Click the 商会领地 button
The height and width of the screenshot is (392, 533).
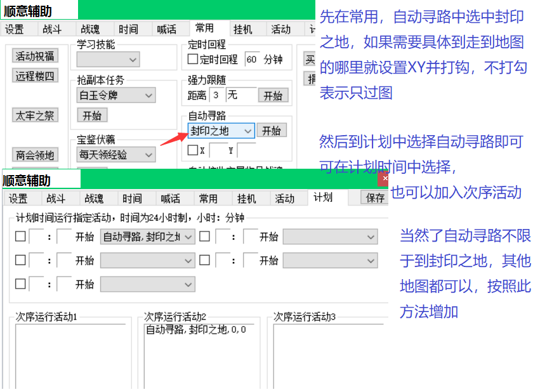35,155
